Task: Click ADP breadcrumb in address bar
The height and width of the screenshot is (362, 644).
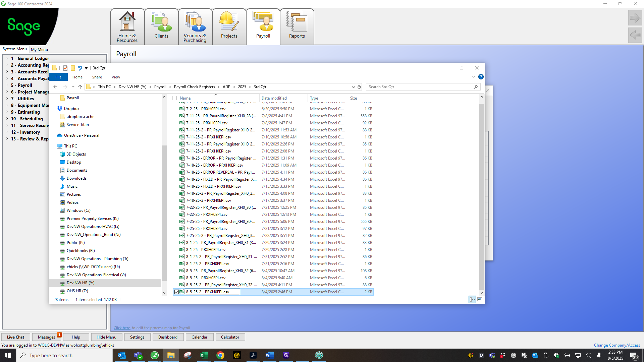Action: (x=226, y=87)
